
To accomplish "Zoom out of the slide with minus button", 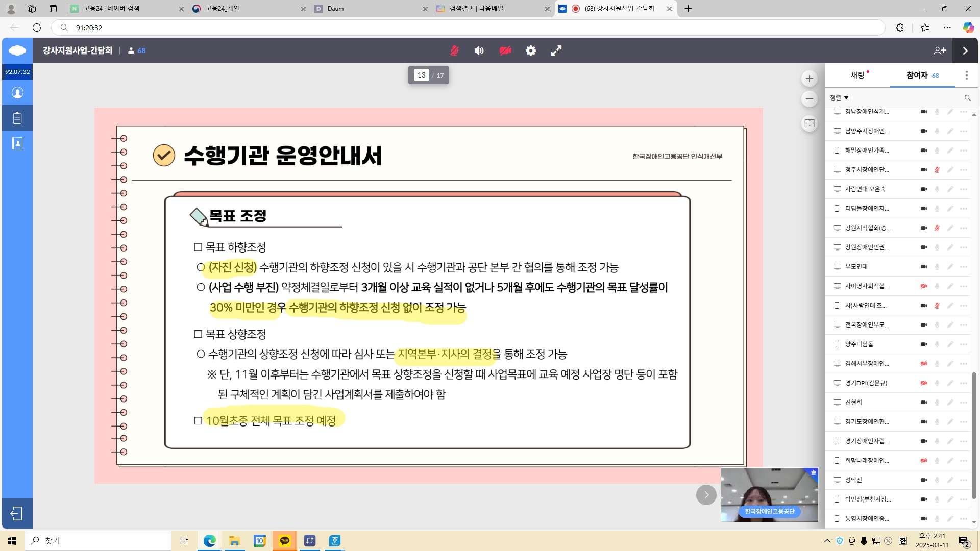I will (x=809, y=99).
